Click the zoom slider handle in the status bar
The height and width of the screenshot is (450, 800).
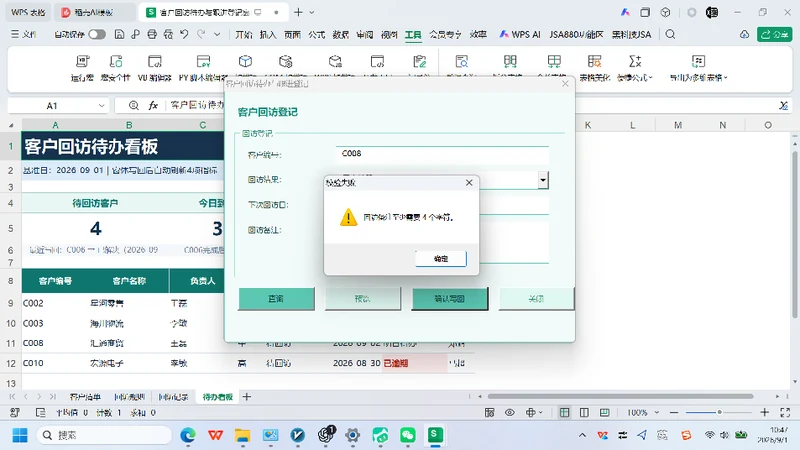point(719,412)
